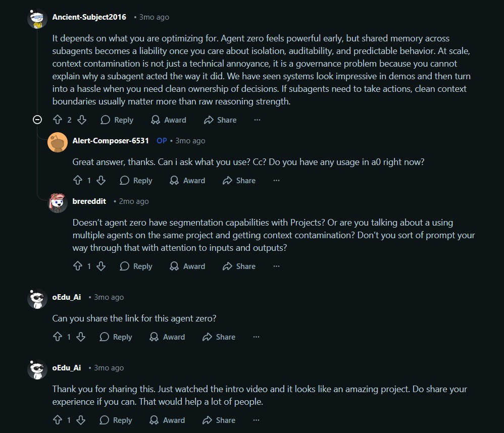Image resolution: width=504 pixels, height=433 pixels.
Task: Click Ancient-Subject2016's avatar
Action: pyautogui.click(x=37, y=19)
